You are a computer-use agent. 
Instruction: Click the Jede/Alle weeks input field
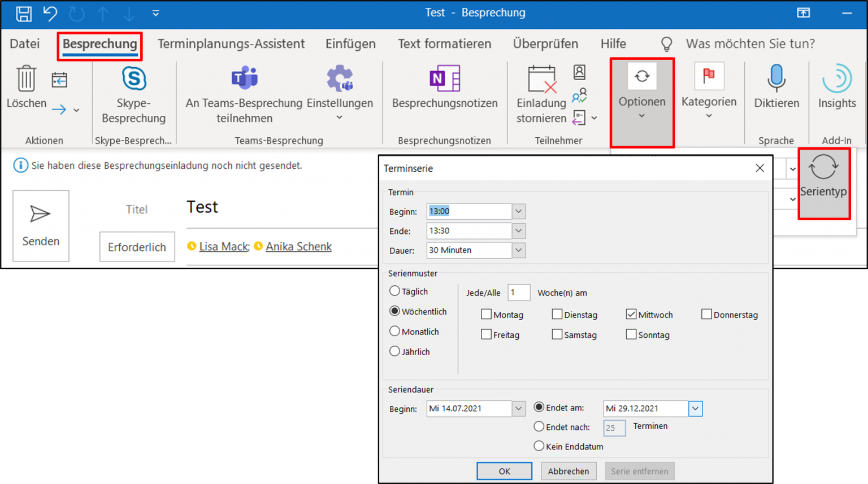[x=518, y=293]
